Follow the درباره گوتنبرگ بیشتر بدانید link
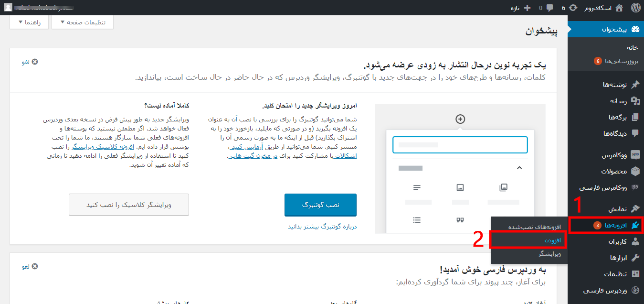Screen dimensions: 644x304 point(322,227)
